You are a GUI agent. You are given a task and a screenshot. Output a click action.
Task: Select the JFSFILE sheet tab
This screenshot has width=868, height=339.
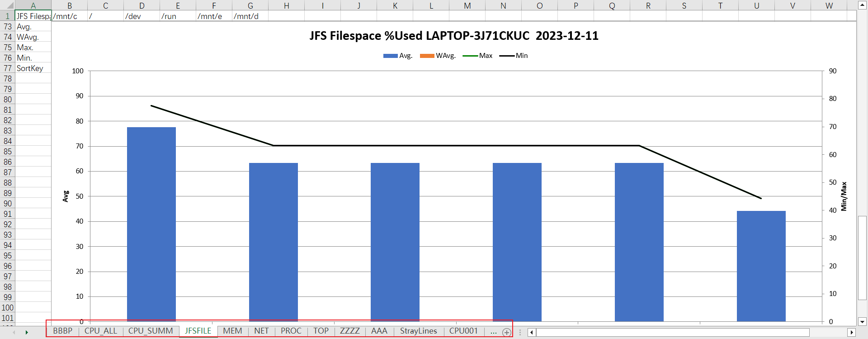coord(198,331)
